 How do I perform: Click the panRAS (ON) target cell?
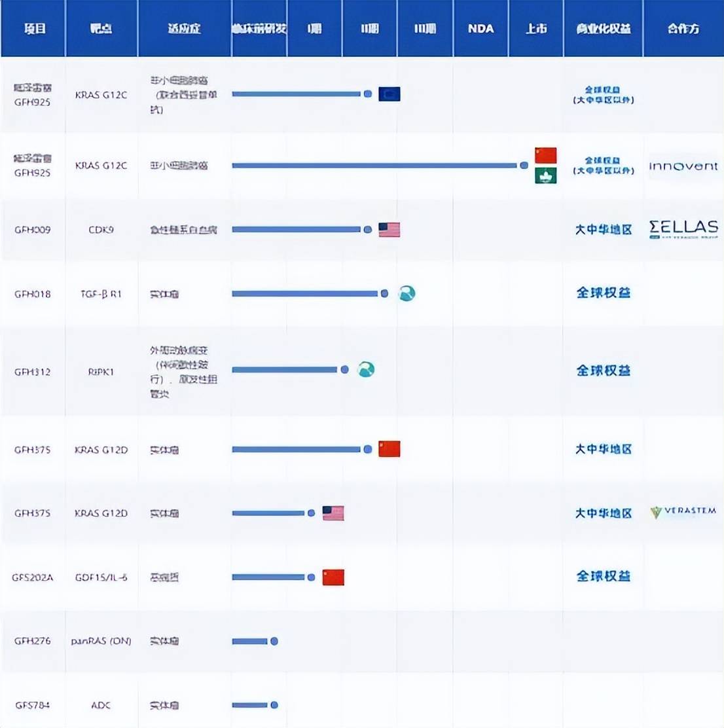tap(101, 641)
